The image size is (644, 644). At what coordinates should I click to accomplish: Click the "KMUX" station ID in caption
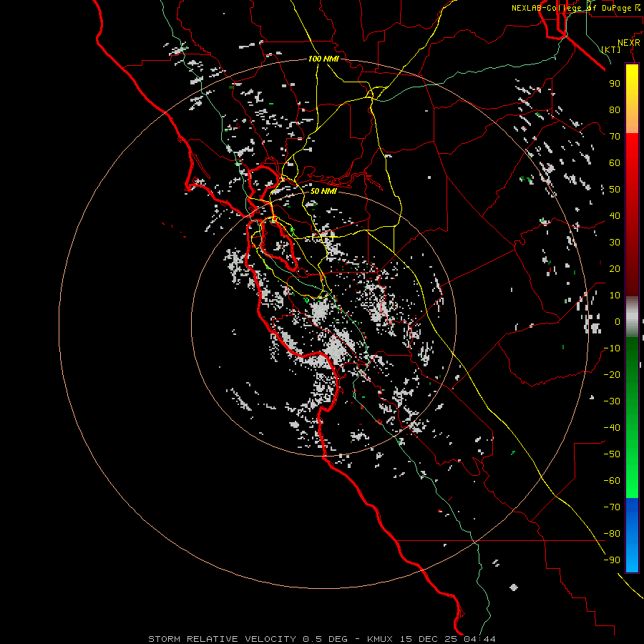pyautogui.click(x=380, y=639)
